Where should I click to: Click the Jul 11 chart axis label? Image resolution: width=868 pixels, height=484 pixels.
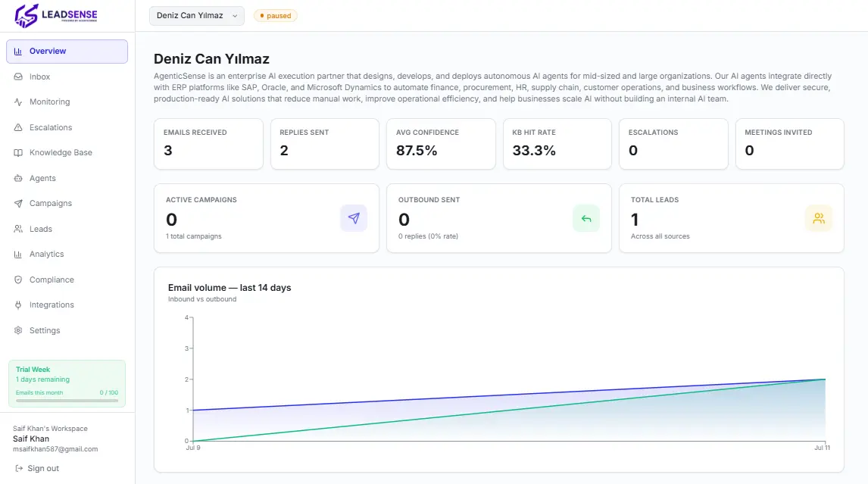[x=822, y=448]
